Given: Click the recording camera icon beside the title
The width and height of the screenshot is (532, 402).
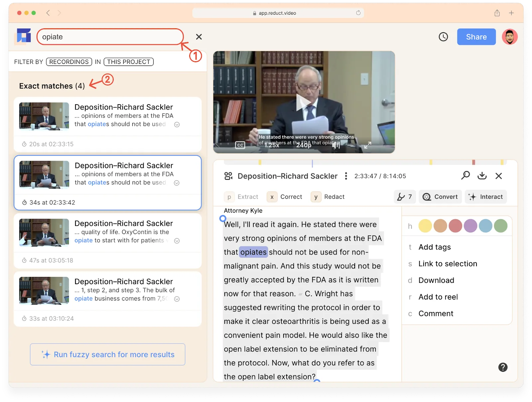Looking at the screenshot, I should [x=228, y=176].
